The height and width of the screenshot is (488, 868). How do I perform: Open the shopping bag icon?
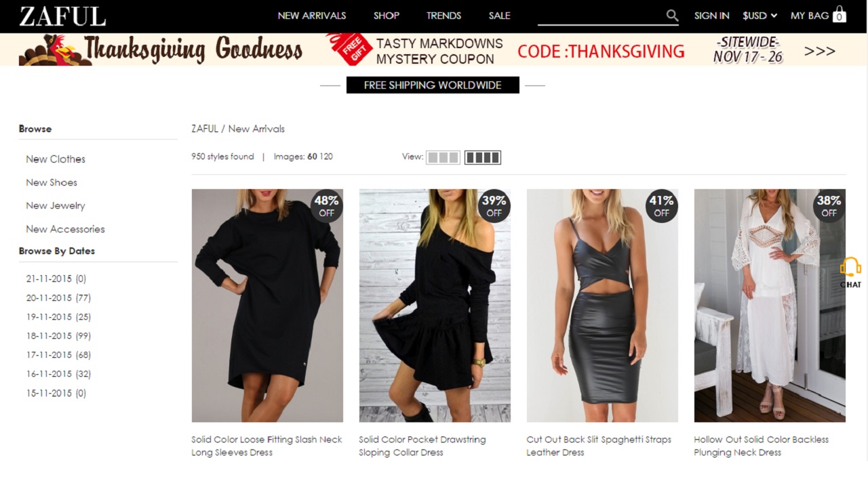(x=840, y=14)
